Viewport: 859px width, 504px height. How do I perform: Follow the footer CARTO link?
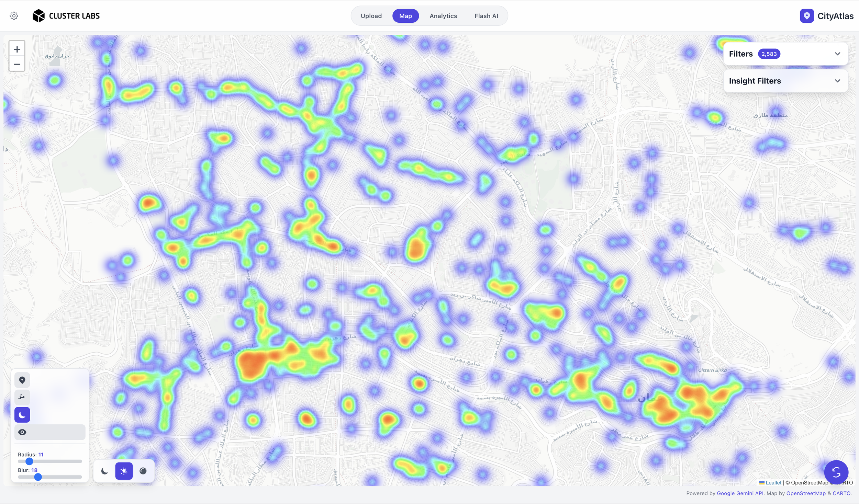841,493
